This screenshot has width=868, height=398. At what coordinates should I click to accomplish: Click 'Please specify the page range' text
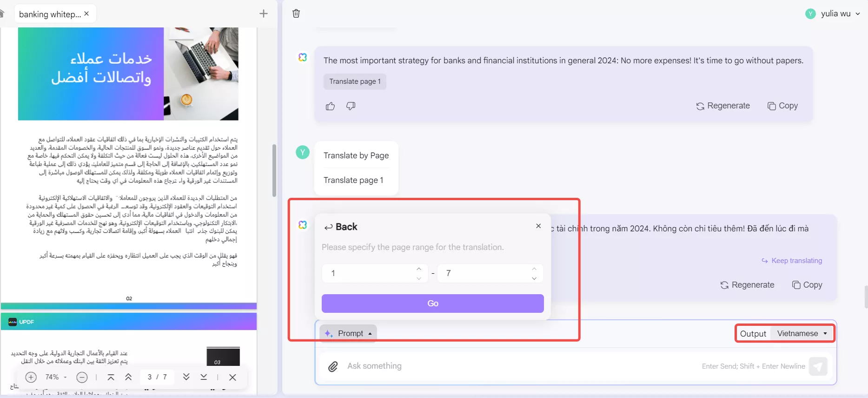[413, 247]
